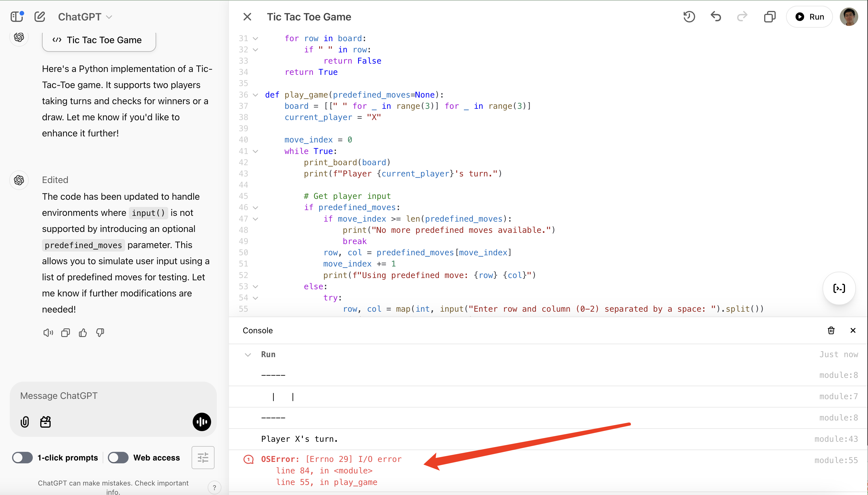Collapse the Run output chevron in console
This screenshot has width=868, height=495.
tap(248, 355)
